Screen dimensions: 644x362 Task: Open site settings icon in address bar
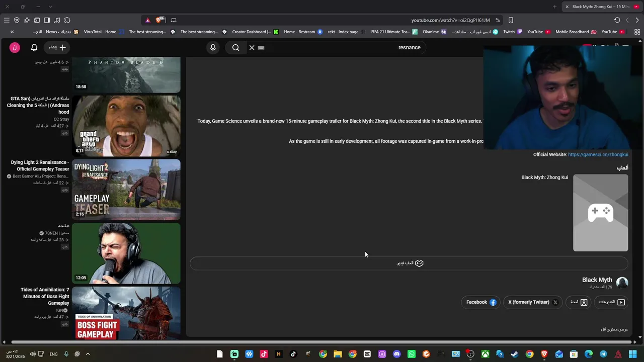[x=498, y=20]
